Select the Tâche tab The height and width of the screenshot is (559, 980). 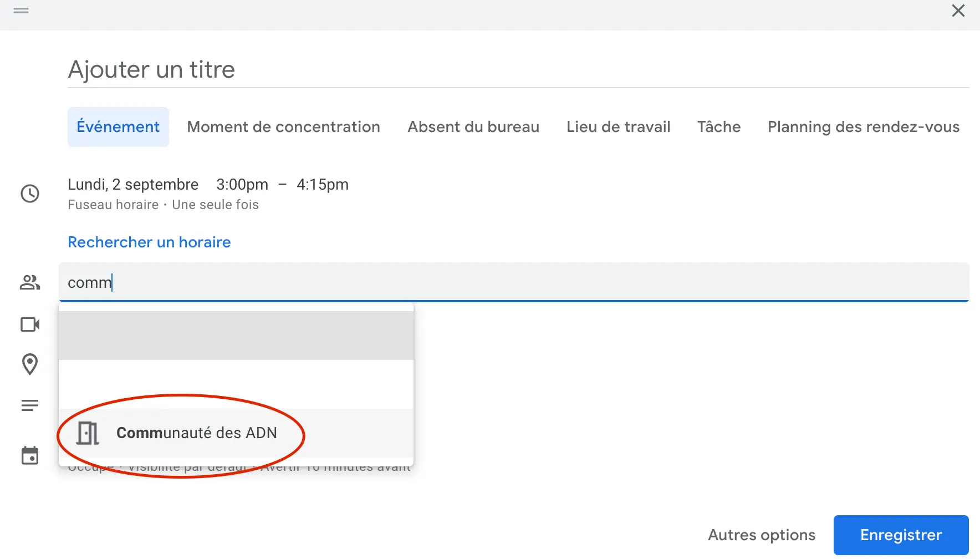pyautogui.click(x=719, y=127)
